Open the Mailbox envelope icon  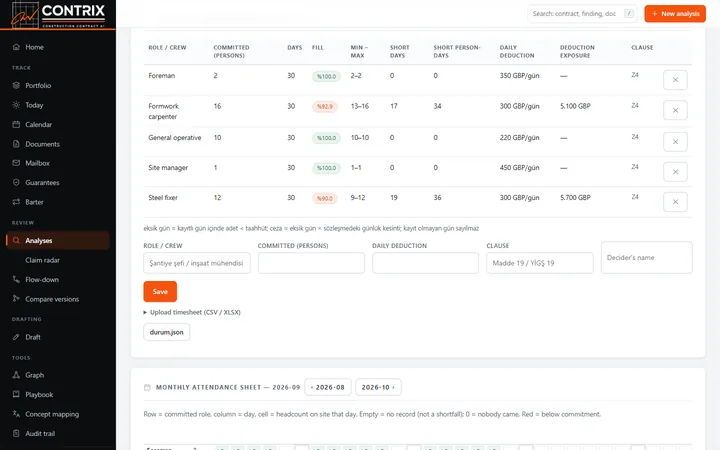16,163
